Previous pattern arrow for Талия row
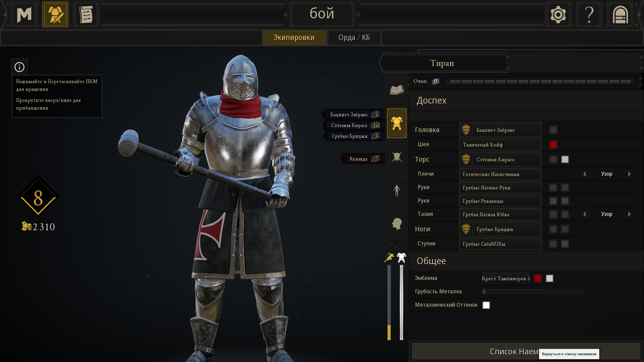The width and height of the screenshot is (644, 362). point(585,214)
